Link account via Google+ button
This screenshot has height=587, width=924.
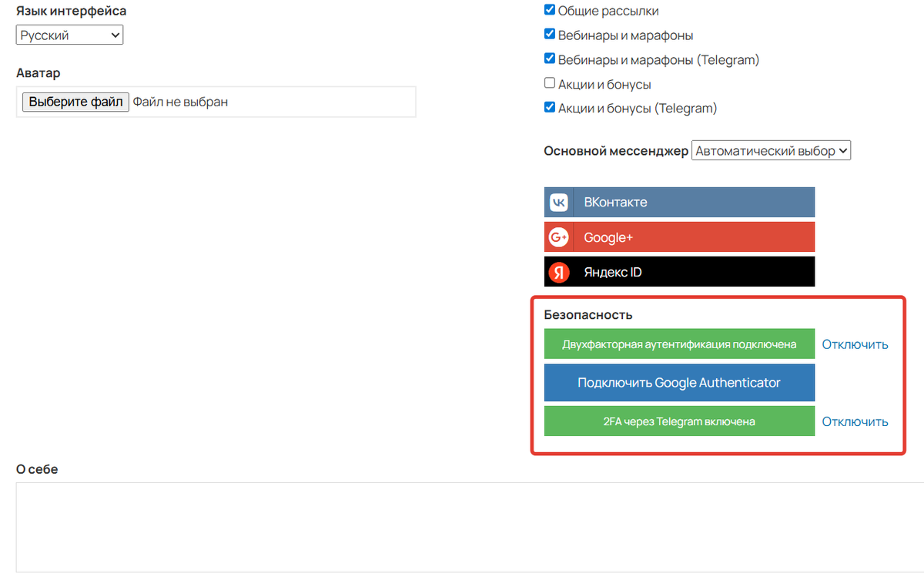tap(693, 238)
